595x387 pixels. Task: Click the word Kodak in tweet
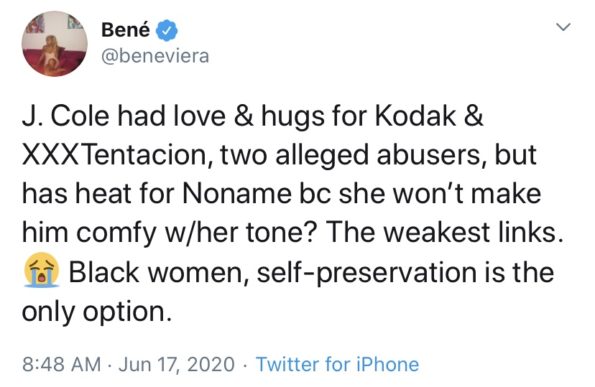coord(415,116)
